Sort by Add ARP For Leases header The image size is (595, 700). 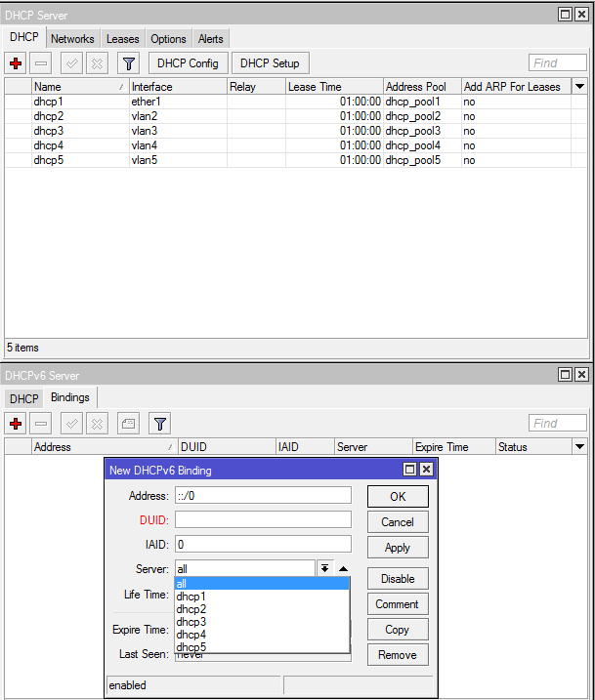[517, 87]
